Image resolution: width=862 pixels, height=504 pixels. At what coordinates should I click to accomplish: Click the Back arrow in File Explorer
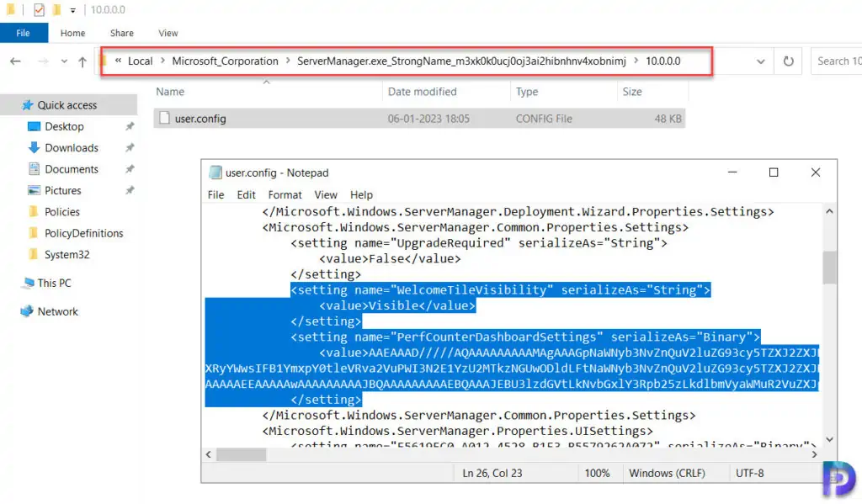pos(15,61)
